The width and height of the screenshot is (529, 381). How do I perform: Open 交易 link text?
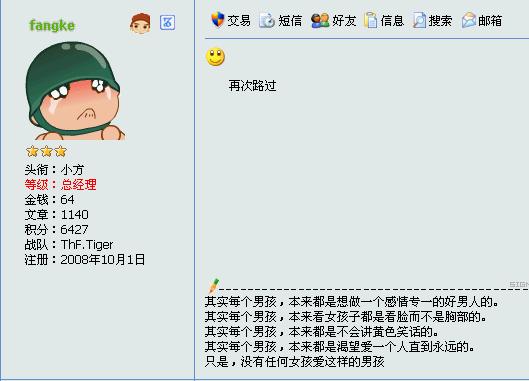[239, 21]
